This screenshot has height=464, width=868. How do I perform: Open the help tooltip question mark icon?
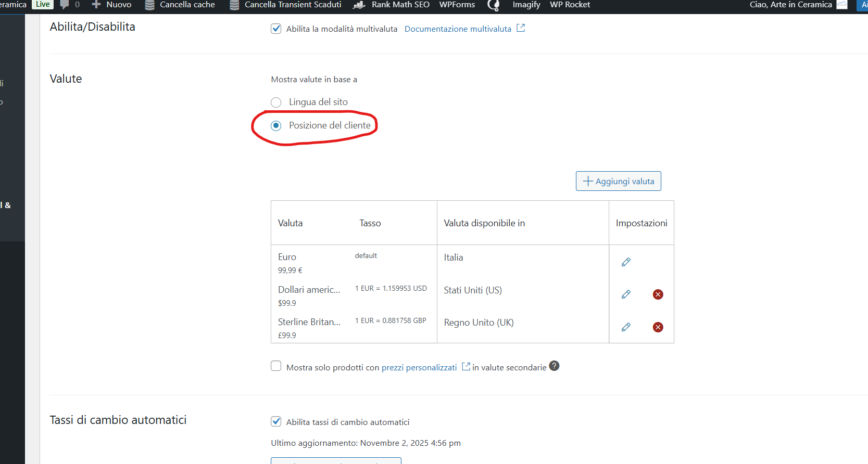pos(555,366)
